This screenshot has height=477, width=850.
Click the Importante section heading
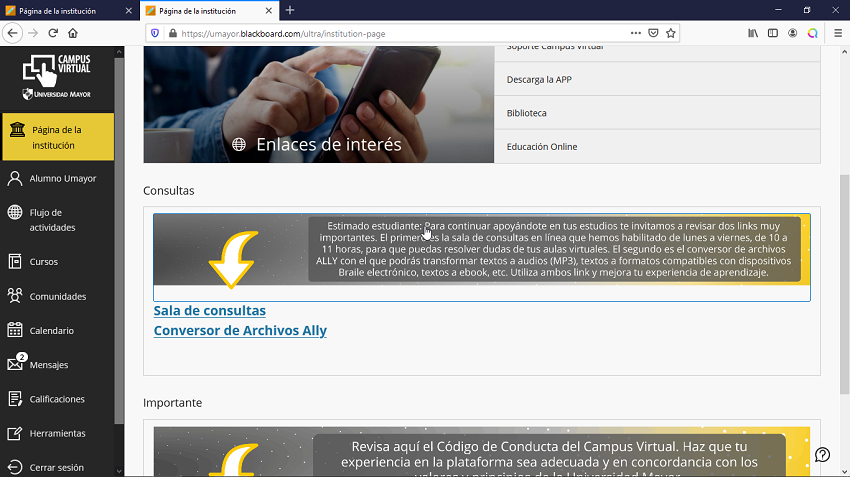pyautogui.click(x=172, y=403)
